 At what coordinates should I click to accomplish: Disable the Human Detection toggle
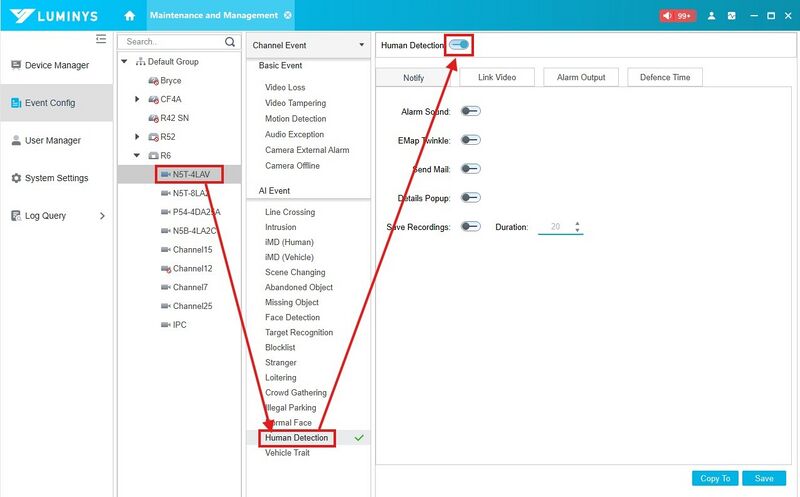(x=459, y=45)
